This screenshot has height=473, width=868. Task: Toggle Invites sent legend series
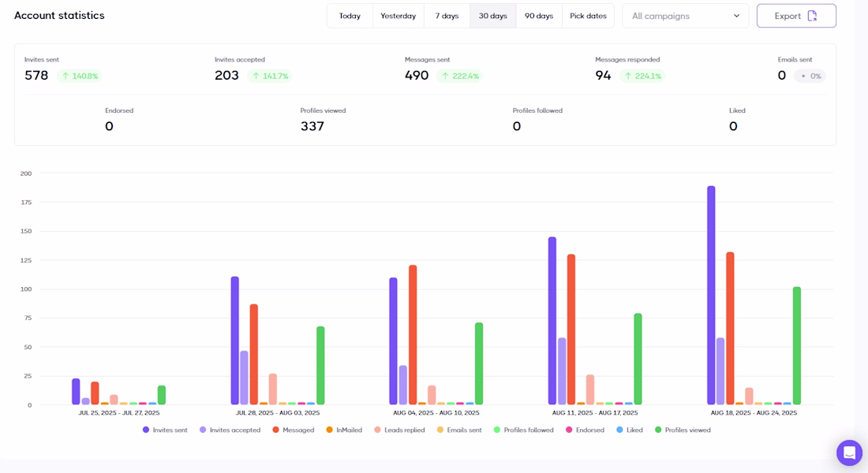165,430
